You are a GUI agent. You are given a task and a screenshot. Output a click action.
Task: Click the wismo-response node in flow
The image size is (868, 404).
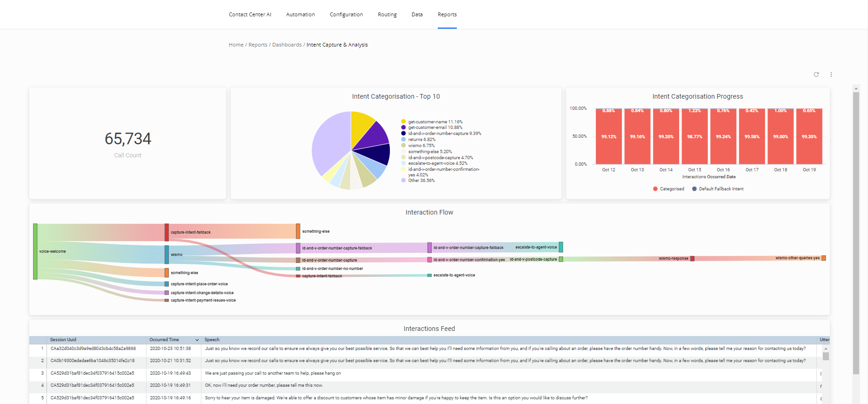point(692,258)
